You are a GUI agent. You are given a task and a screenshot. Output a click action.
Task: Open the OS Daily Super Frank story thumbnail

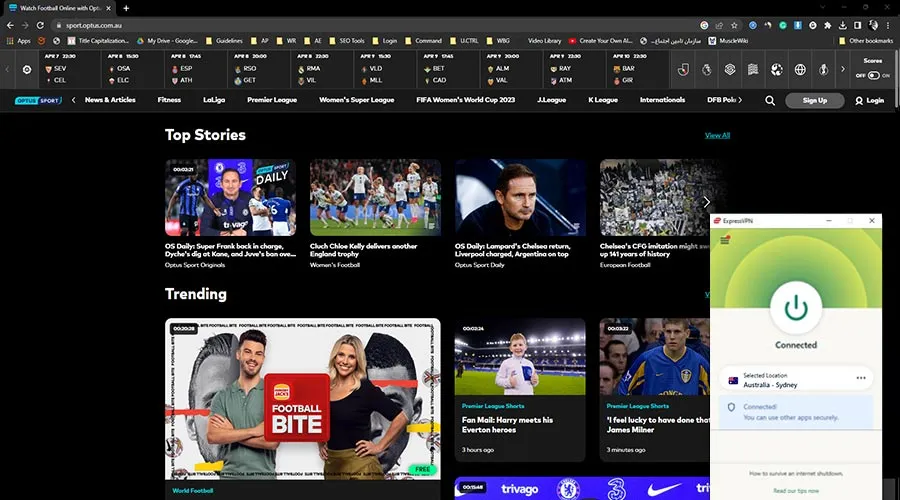tap(230, 197)
